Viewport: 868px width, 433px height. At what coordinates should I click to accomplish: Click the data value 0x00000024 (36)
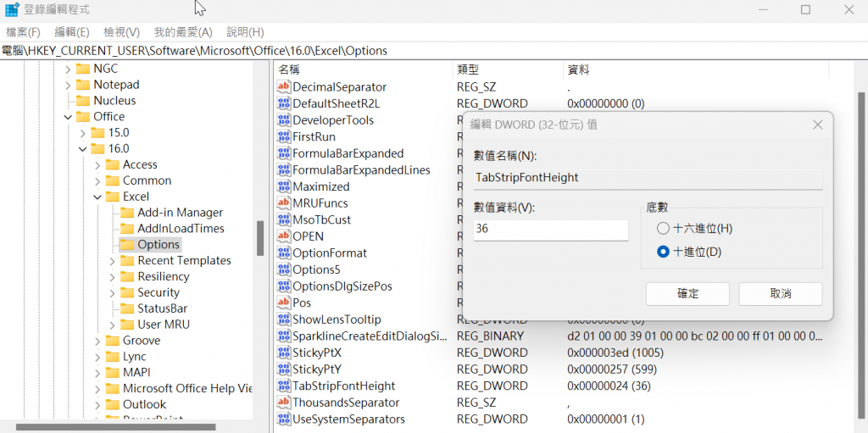point(609,386)
